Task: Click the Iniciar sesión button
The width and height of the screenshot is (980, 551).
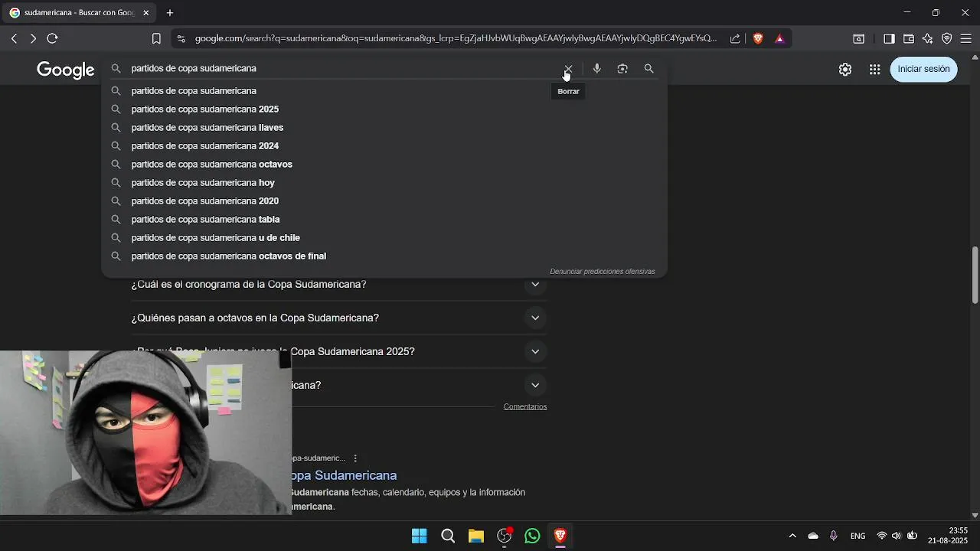Action: tap(923, 69)
